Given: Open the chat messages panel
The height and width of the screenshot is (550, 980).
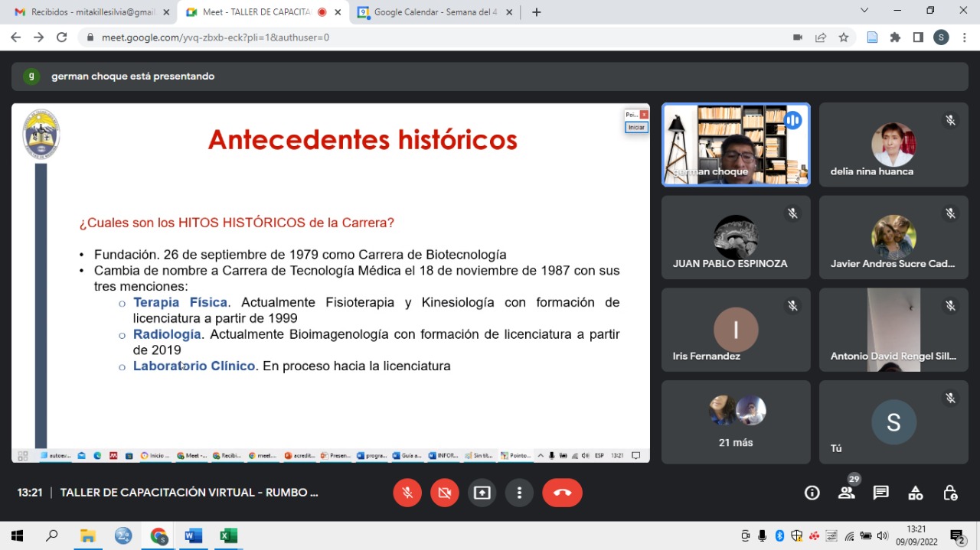Looking at the screenshot, I should point(880,493).
